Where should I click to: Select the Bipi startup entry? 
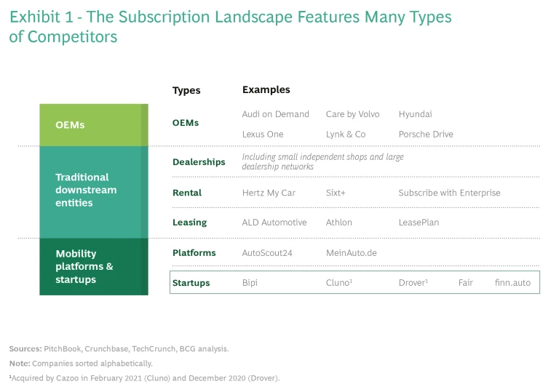coord(250,282)
